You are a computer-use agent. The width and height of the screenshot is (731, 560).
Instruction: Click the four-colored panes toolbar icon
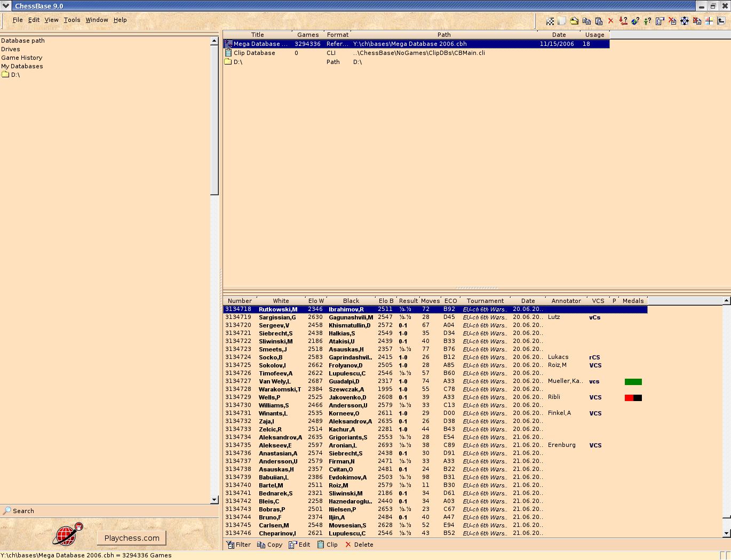709,21
